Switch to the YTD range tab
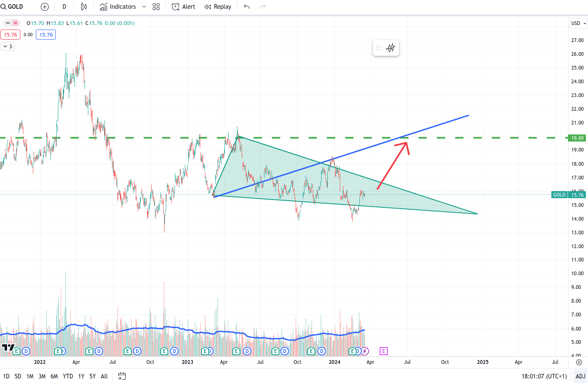 67,376
